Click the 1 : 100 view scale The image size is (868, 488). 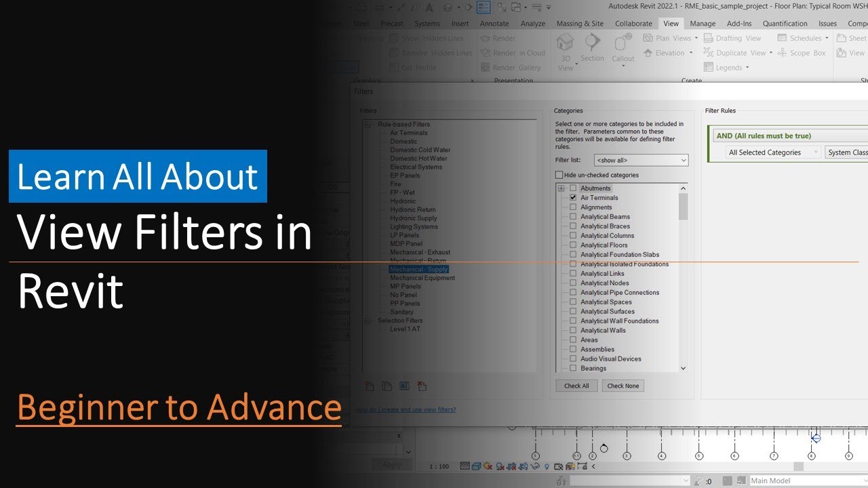pyautogui.click(x=439, y=466)
